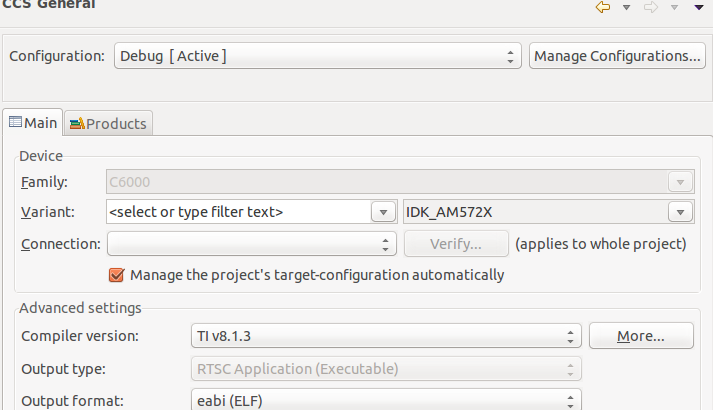
Task: Open the Compiler version TI v8.1.3 dropdown
Action: click(385, 336)
